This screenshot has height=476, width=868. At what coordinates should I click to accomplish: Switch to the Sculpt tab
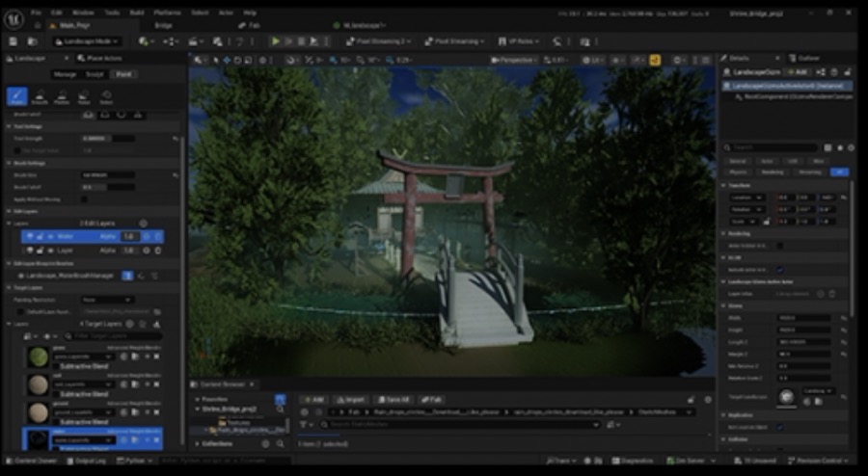click(95, 74)
